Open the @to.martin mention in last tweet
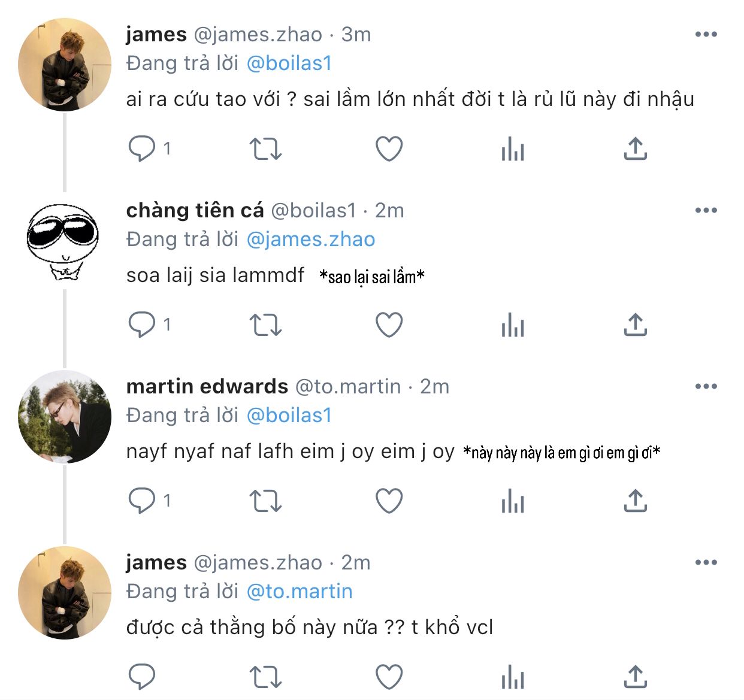Screen dimensions: 744x700 [x=300, y=592]
